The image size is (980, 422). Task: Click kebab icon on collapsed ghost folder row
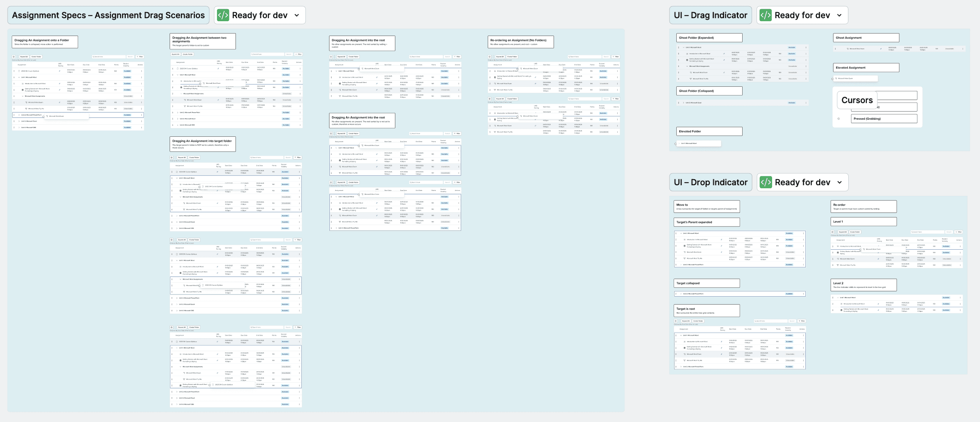(805, 103)
